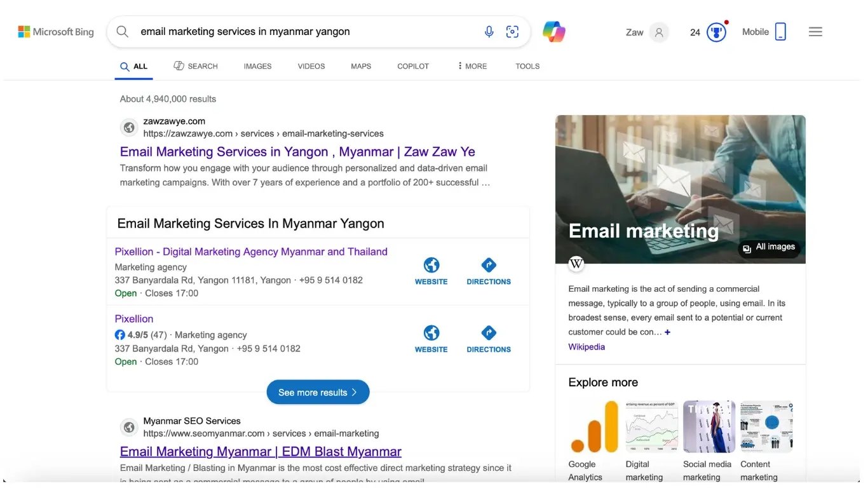Click the Microsoft Bing logo
868x488 pixels.
coord(56,31)
